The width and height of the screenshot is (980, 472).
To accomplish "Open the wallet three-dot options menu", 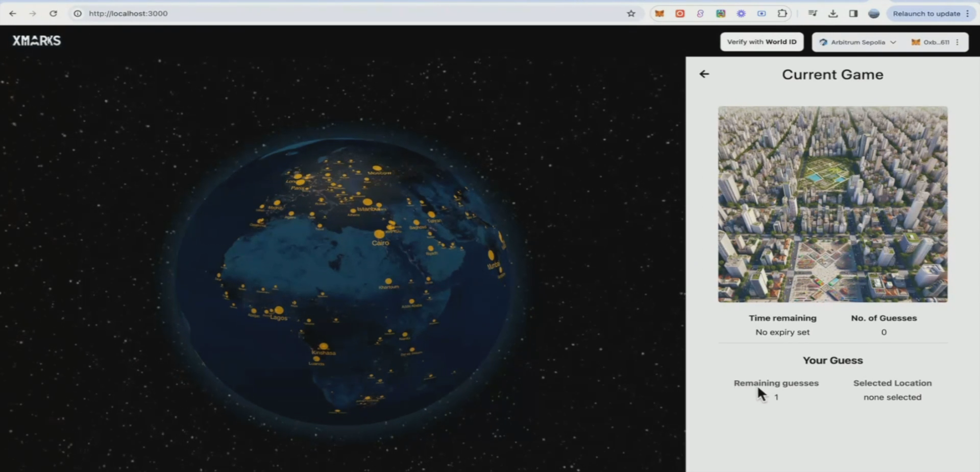I will (x=958, y=42).
